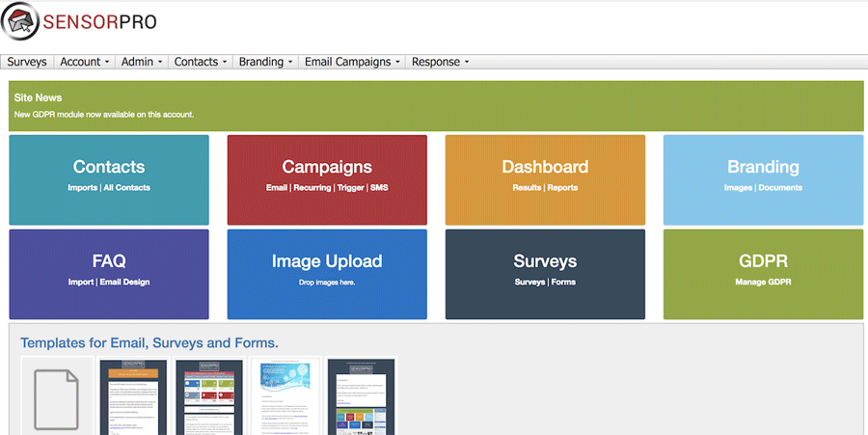Open the Email Campaigns dropdown menu
Viewport: 868px width, 435px height.
pyautogui.click(x=353, y=62)
